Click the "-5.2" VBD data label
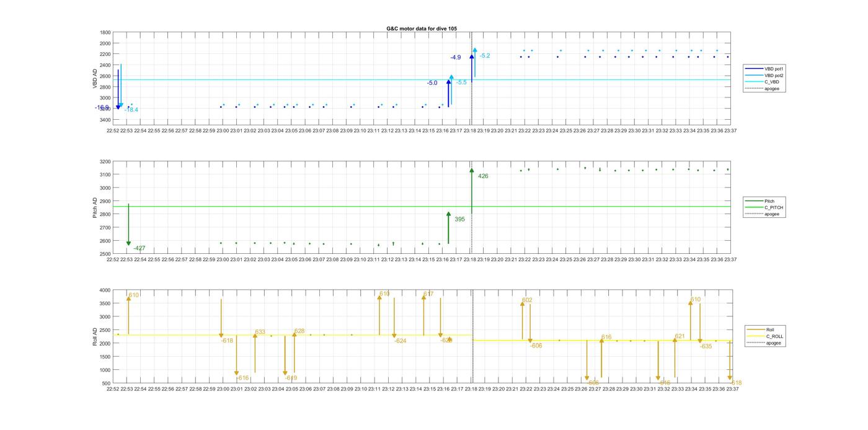Viewport: 868px width, 430px height. [x=485, y=56]
